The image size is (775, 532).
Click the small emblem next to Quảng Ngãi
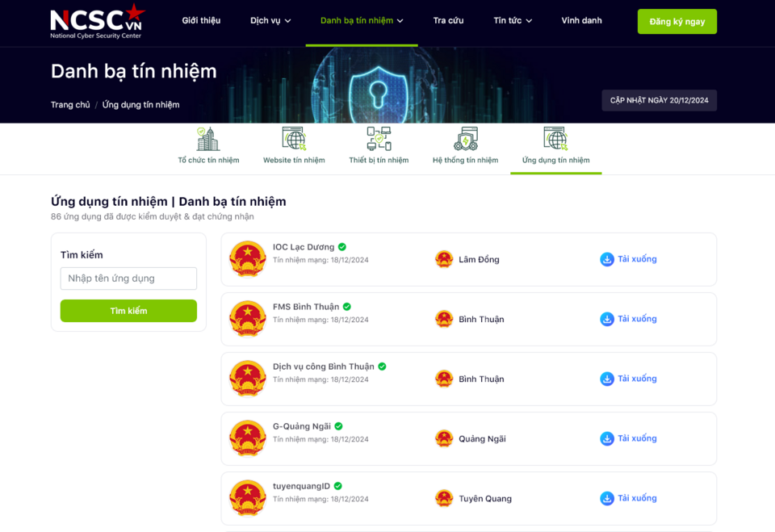coord(444,438)
